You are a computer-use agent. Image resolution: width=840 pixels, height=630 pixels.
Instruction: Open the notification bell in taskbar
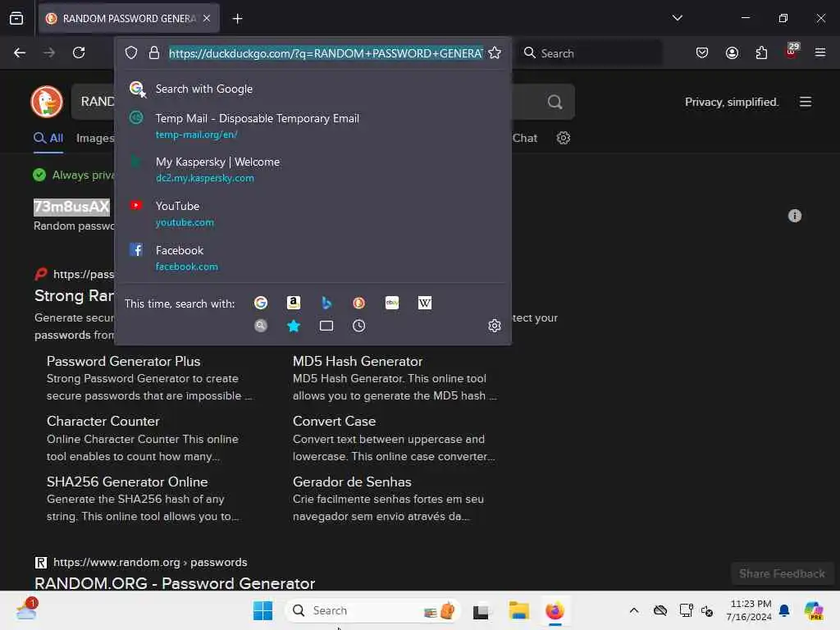pyautogui.click(x=783, y=610)
